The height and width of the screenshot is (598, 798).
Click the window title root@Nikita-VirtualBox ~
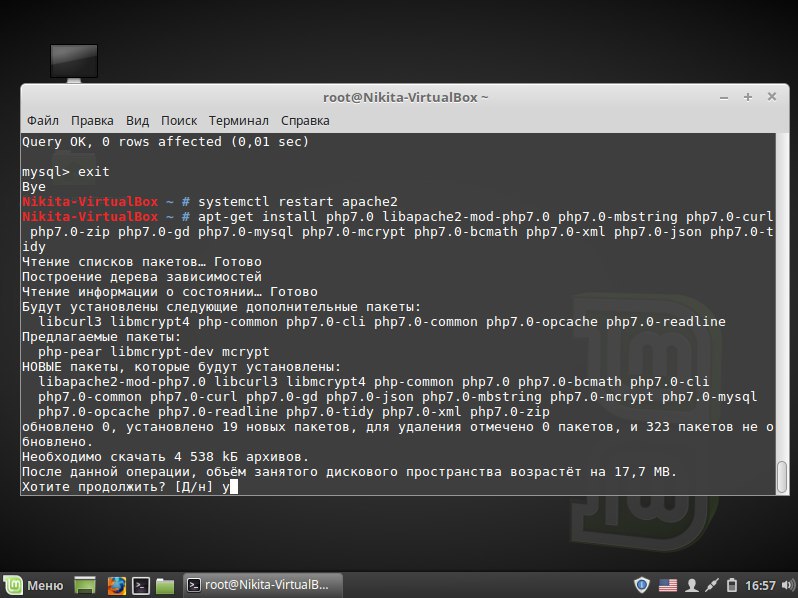pos(405,97)
